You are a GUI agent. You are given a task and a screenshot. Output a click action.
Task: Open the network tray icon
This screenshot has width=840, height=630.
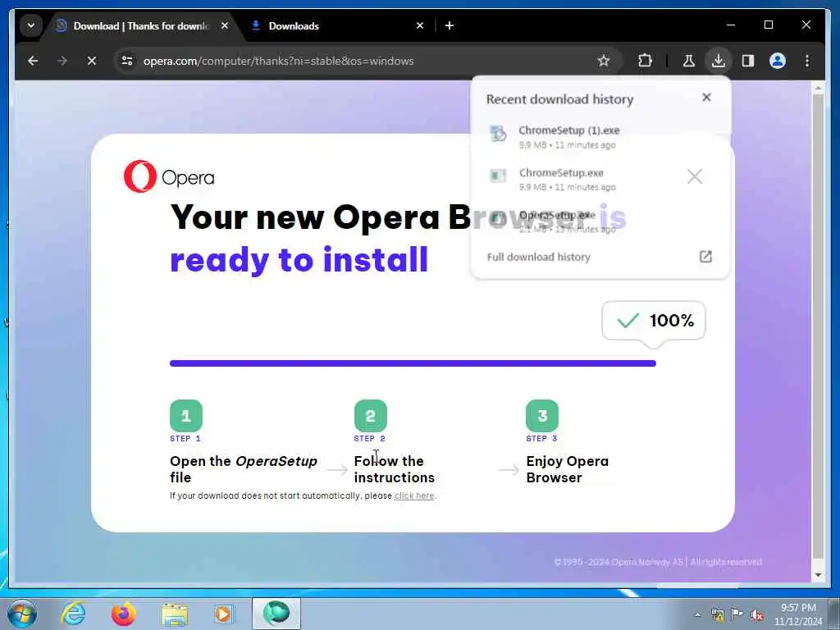coord(717,614)
